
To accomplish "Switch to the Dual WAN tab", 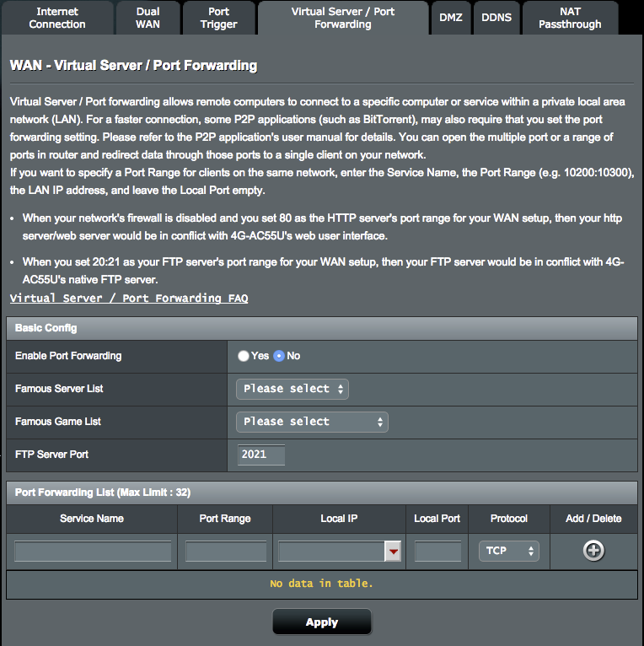I will [x=148, y=18].
